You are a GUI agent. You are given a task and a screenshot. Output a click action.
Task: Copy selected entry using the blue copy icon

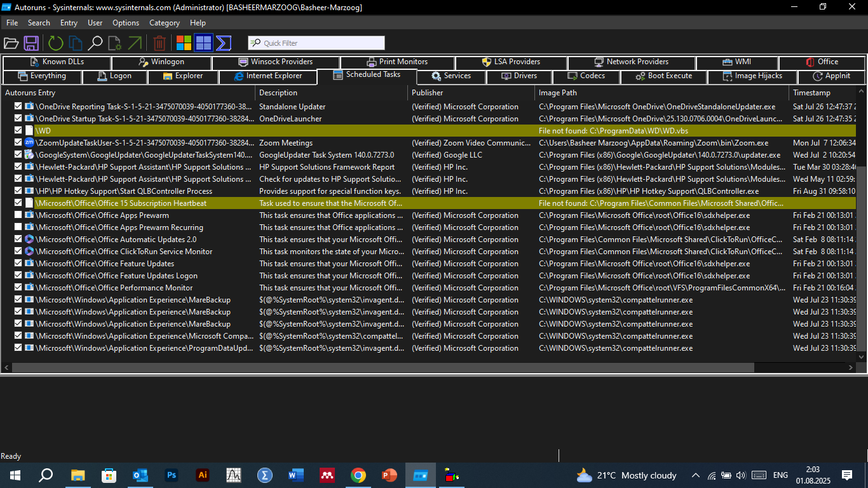click(x=76, y=43)
